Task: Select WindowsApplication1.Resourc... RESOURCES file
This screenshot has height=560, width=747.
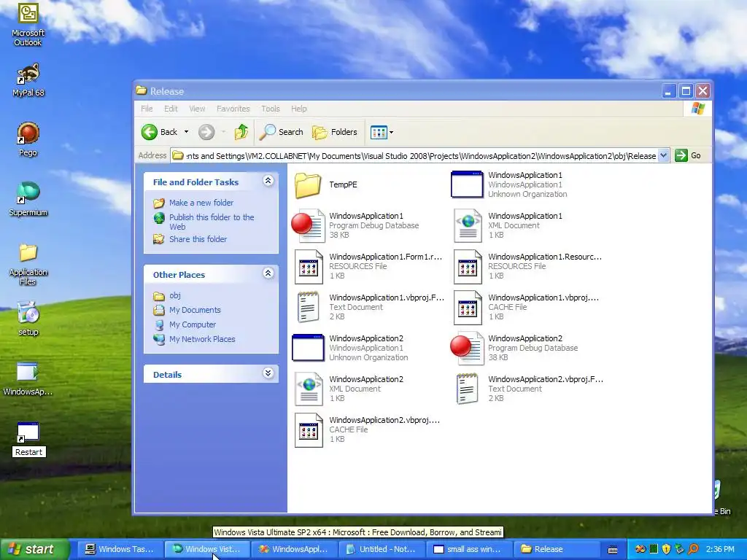Action: (x=527, y=266)
